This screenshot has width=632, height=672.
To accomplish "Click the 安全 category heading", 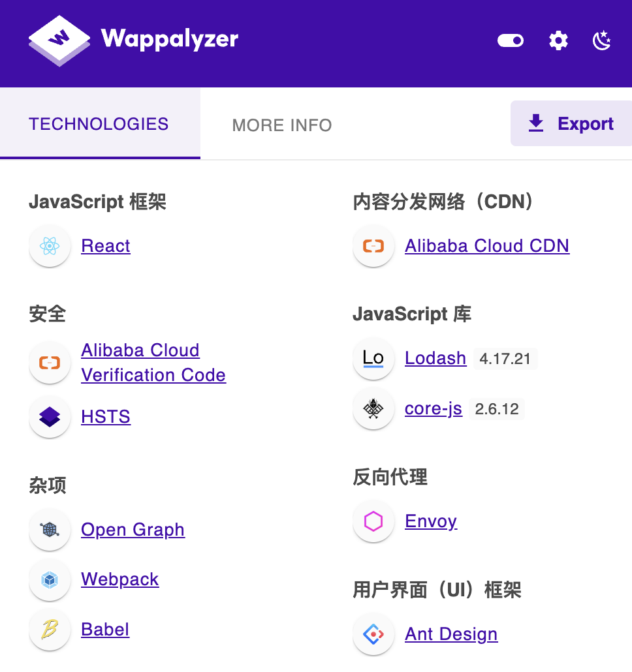I will coord(47,314).
